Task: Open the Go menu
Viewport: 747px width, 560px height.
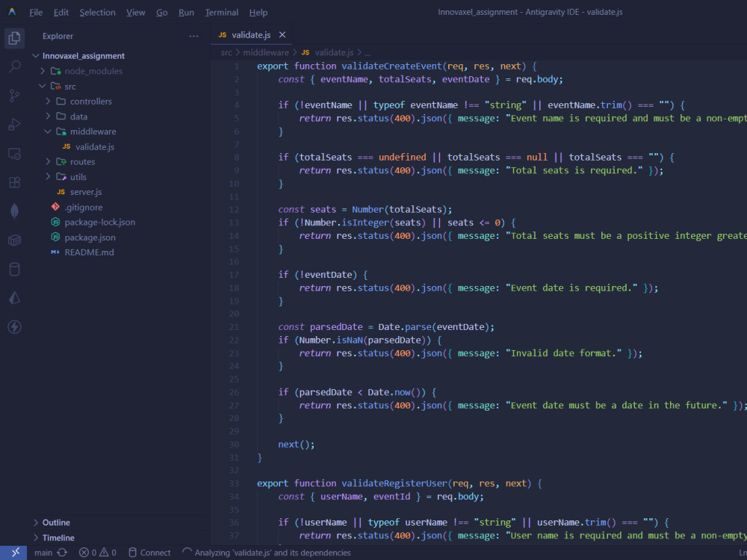Action: pyautogui.click(x=162, y=13)
